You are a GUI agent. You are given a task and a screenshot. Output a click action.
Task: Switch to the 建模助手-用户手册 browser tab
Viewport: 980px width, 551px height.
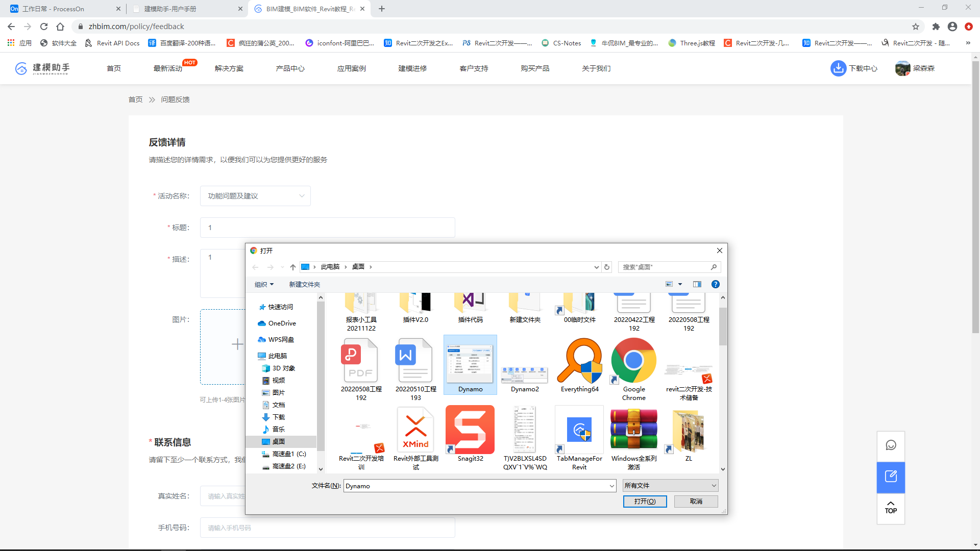[170, 9]
